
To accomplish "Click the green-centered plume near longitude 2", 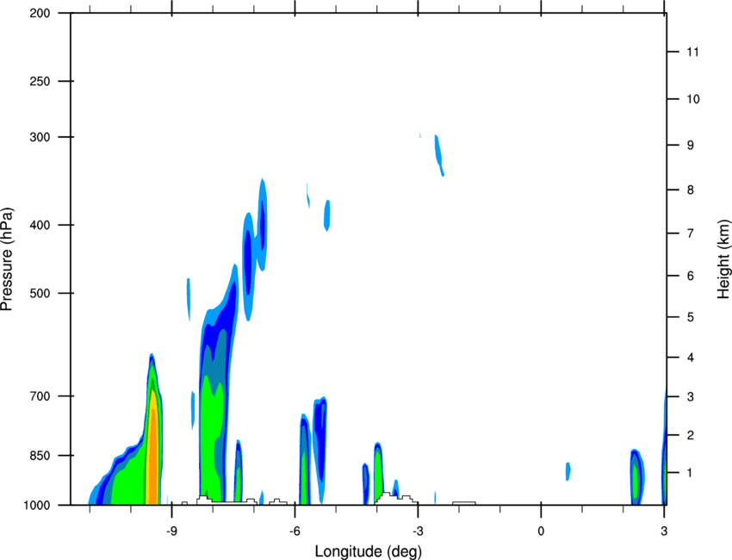I will click(x=636, y=477).
